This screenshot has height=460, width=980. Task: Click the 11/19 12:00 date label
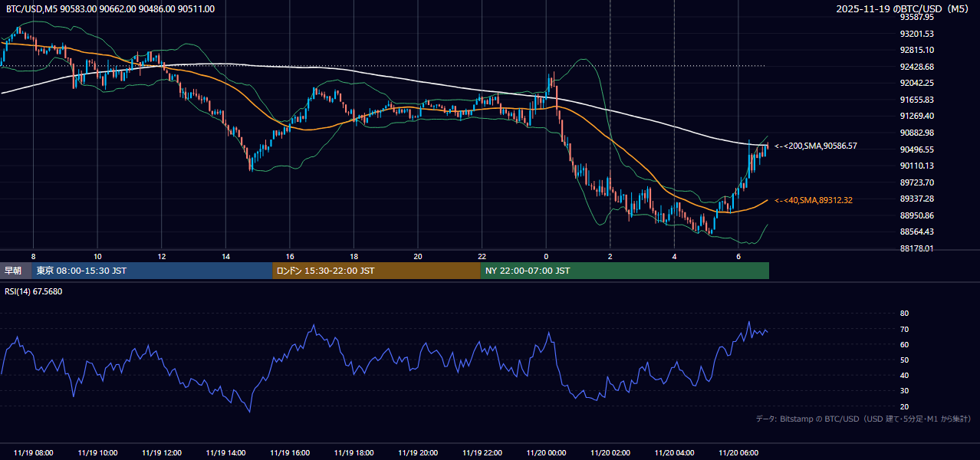(162, 453)
